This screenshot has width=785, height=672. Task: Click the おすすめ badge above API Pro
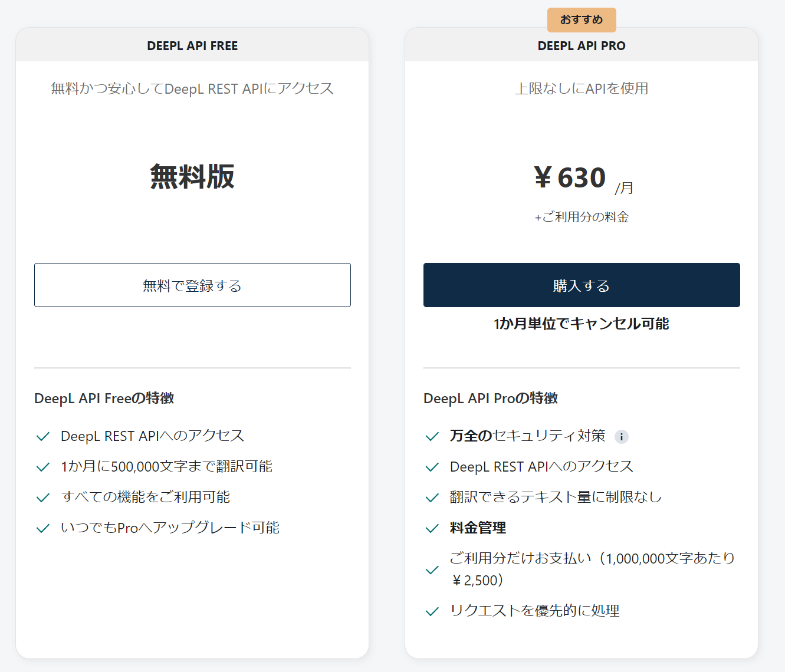click(x=582, y=20)
